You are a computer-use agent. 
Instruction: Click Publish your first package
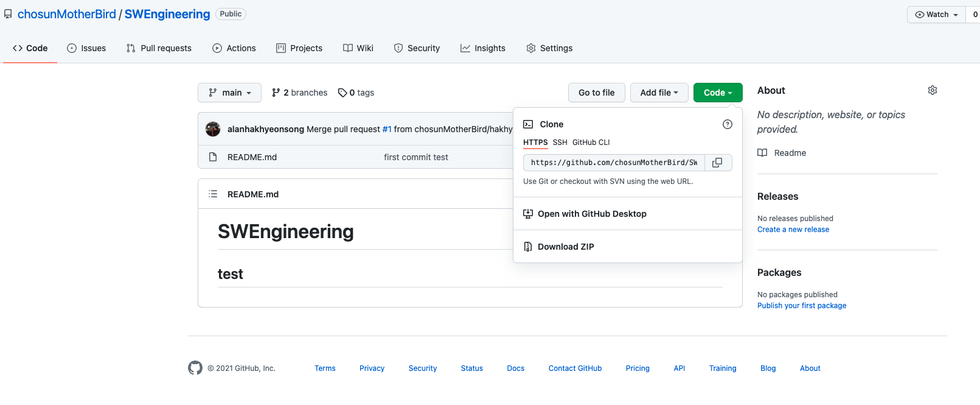(x=802, y=306)
